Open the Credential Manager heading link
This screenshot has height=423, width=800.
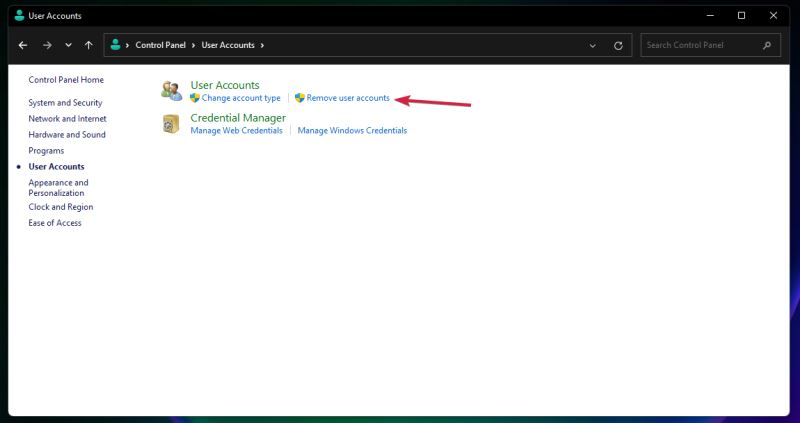point(238,118)
